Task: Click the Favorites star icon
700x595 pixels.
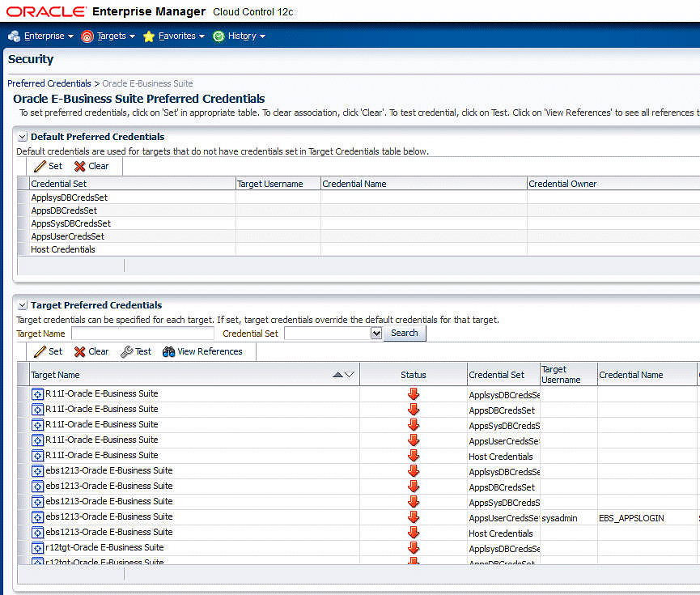Action: [x=149, y=36]
